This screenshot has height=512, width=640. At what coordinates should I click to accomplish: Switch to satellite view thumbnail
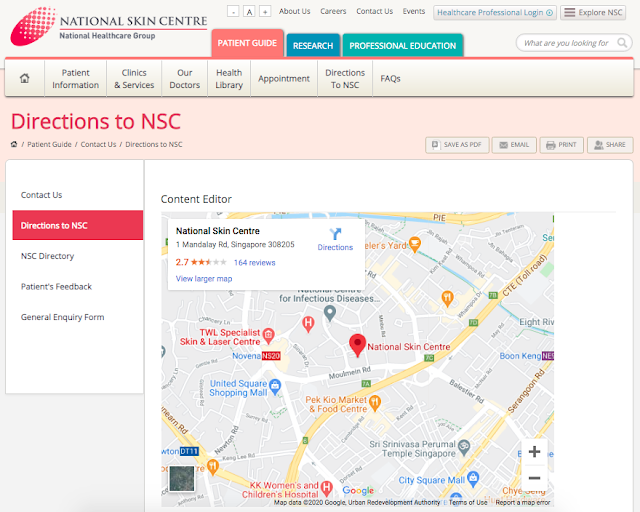pyautogui.click(x=182, y=478)
